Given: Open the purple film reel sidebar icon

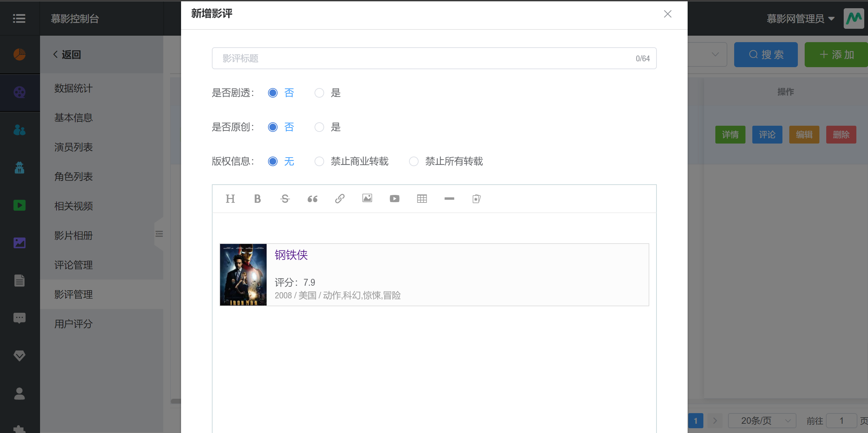Looking at the screenshot, I should [20, 92].
